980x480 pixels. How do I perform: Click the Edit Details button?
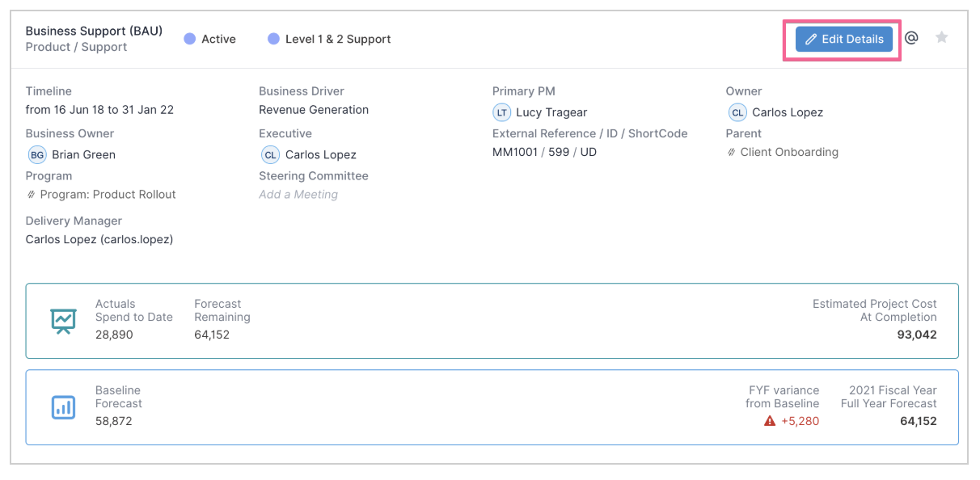tap(843, 39)
